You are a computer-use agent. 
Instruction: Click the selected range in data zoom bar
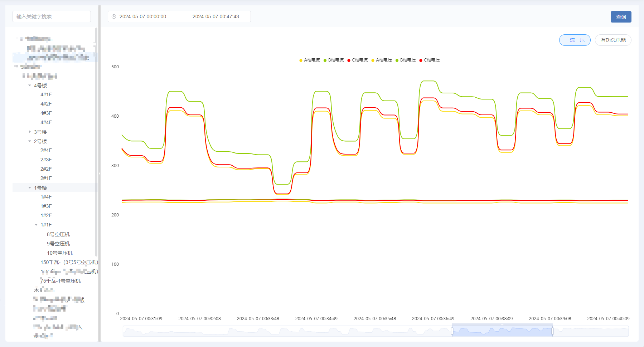(502, 331)
